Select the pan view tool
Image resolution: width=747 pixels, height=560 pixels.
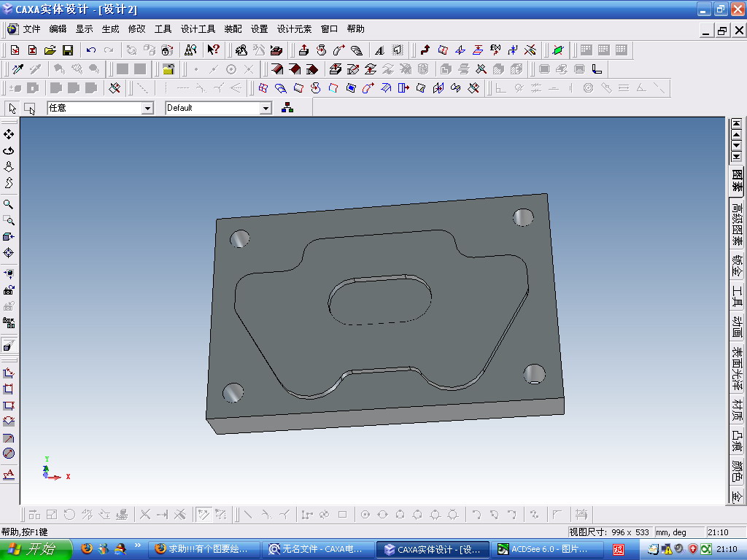(x=9, y=134)
